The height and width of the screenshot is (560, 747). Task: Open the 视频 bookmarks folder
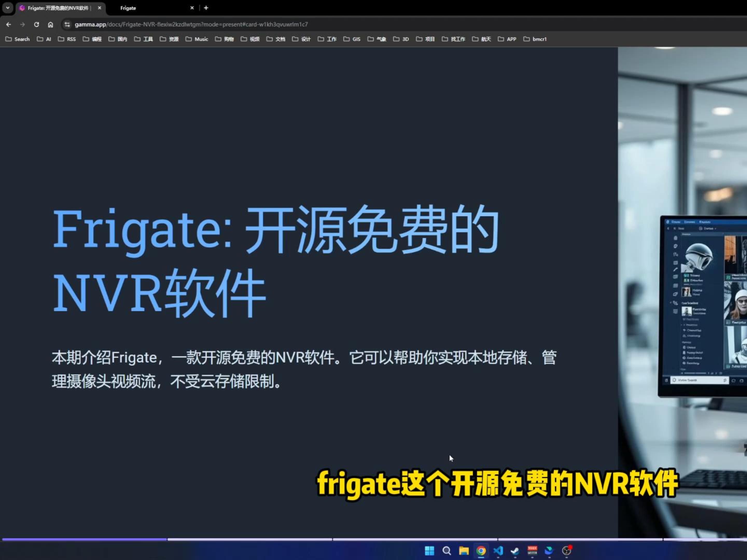[x=250, y=39]
